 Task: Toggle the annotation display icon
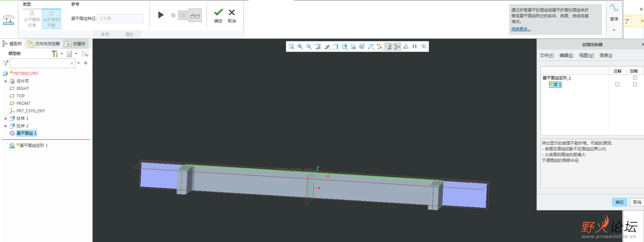pyautogui.click(x=388, y=46)
